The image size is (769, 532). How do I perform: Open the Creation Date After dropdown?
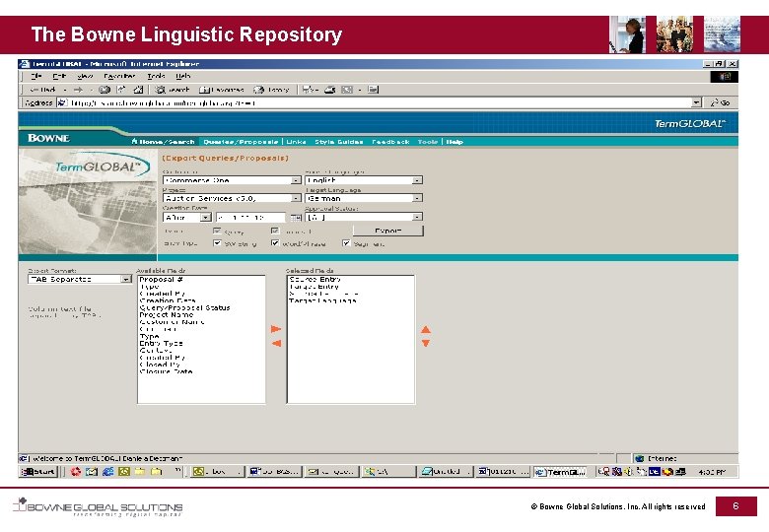click(187, 218)
